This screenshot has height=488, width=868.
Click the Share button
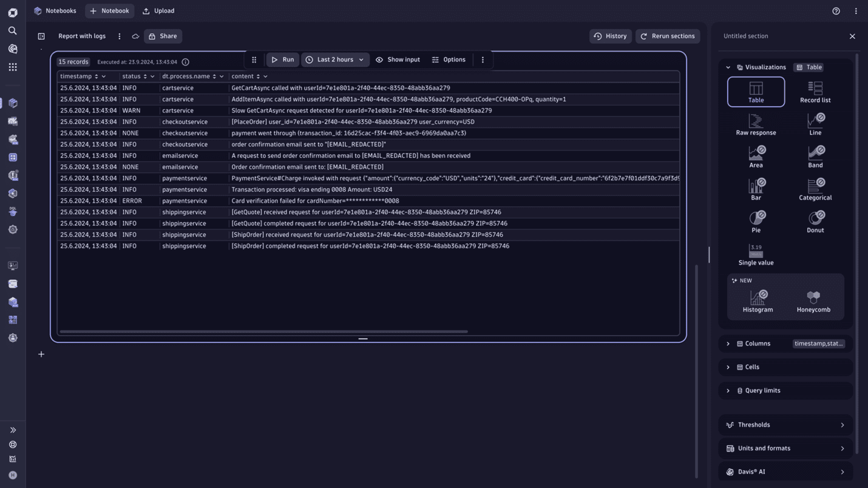(x=163, y=36)
